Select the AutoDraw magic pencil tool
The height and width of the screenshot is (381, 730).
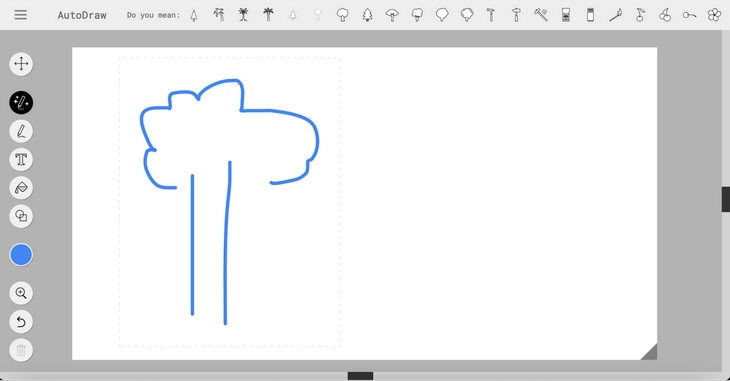(x=21, y=102)
